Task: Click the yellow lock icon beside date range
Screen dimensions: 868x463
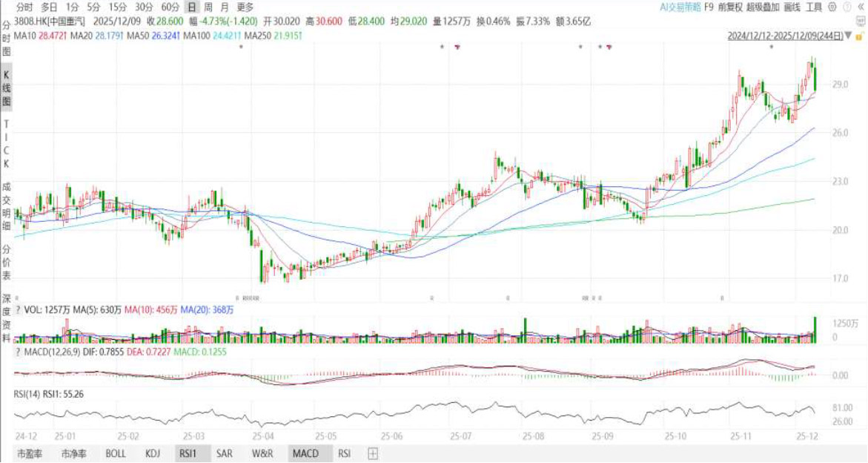Action: click(859, 35)
